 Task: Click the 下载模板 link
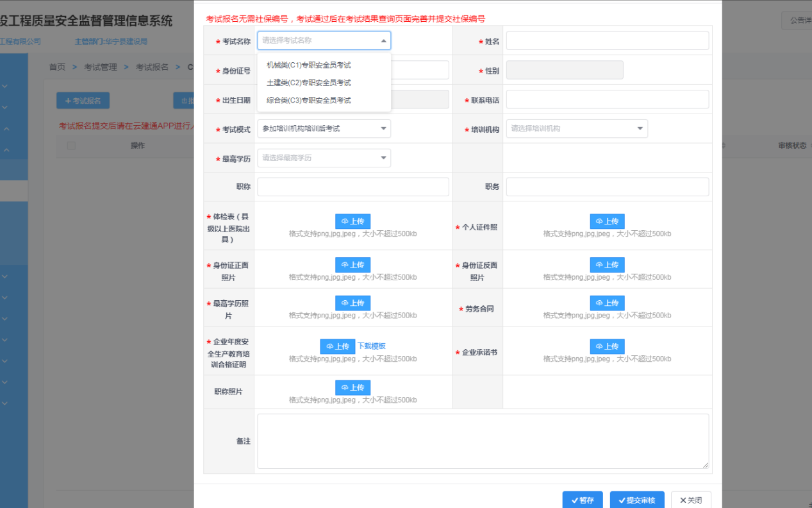pyautogui.click(x=372, y=346)
